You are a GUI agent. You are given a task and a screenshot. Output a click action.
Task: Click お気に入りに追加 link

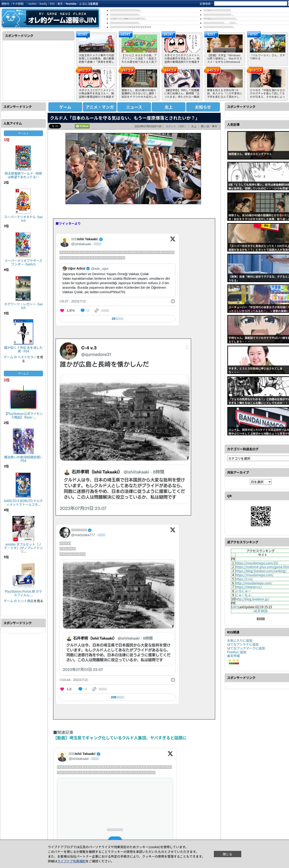tap(239, 641)
